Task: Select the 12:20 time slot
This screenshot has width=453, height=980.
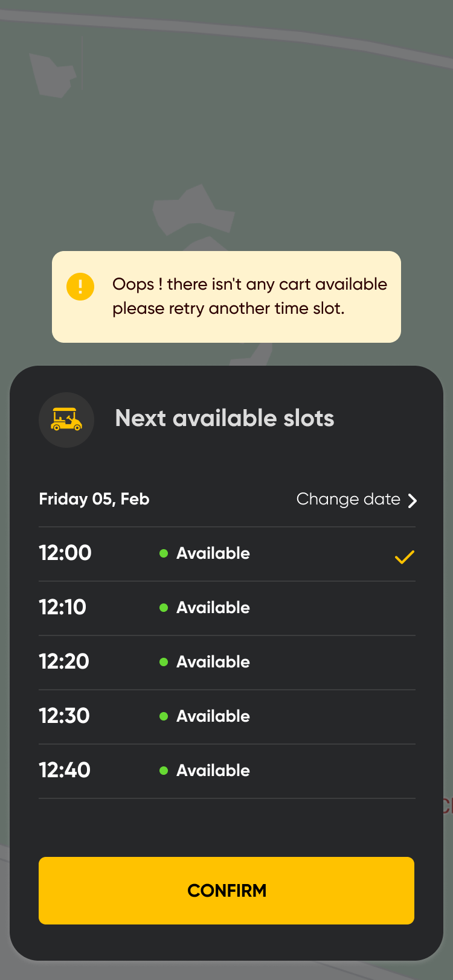Action: tap(64, 662)
